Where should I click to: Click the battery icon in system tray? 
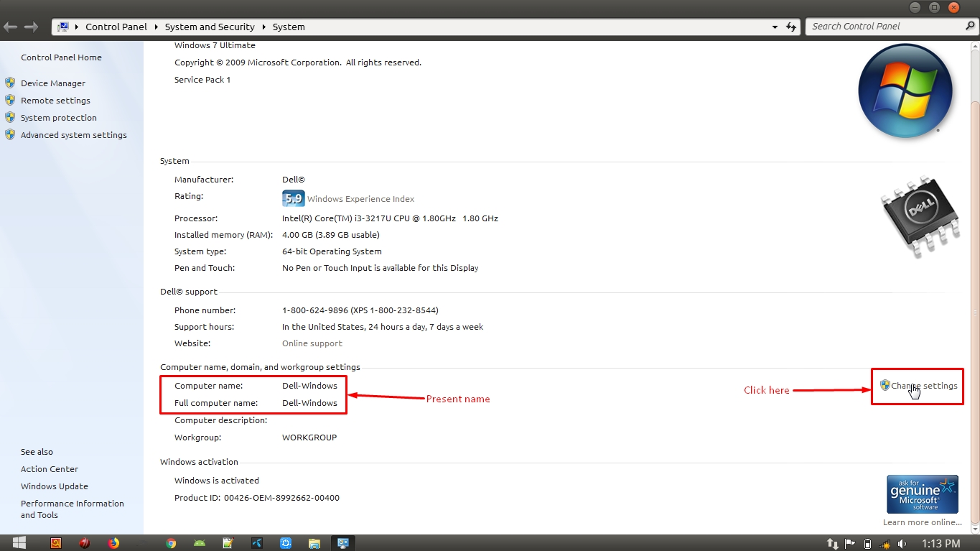click(x=867, y=543)
